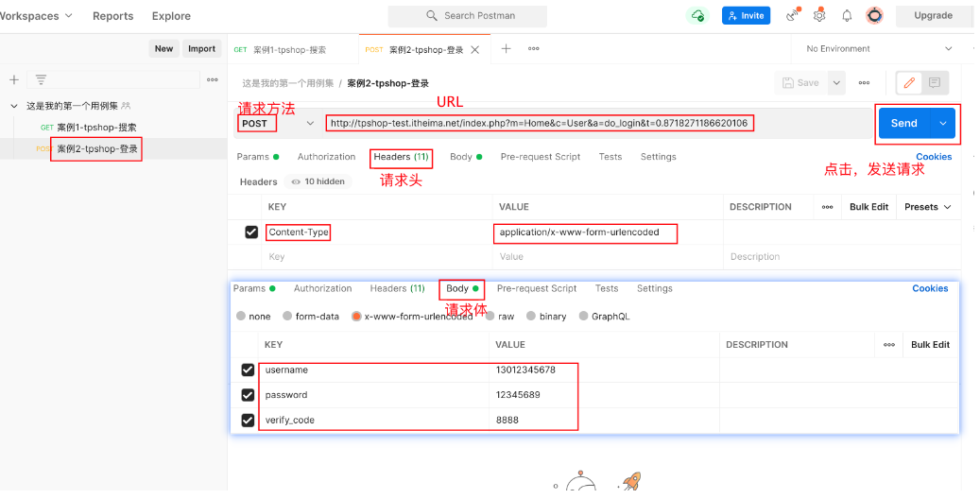Click the application/x-www-form-urlencoded header value

click(x=579, y=232)
